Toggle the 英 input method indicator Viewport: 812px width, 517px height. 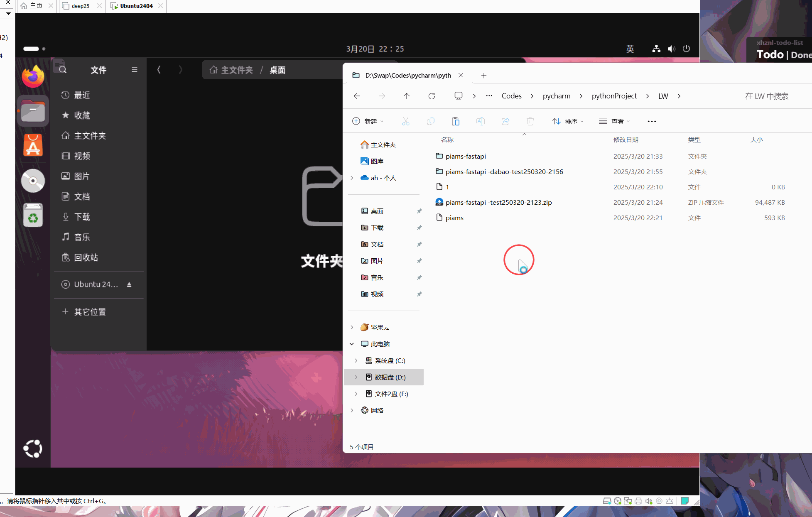pos(630,49)
